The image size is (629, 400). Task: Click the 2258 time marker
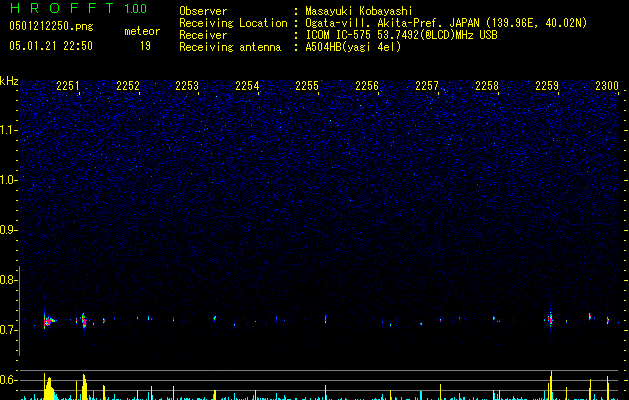pos(487,86)
